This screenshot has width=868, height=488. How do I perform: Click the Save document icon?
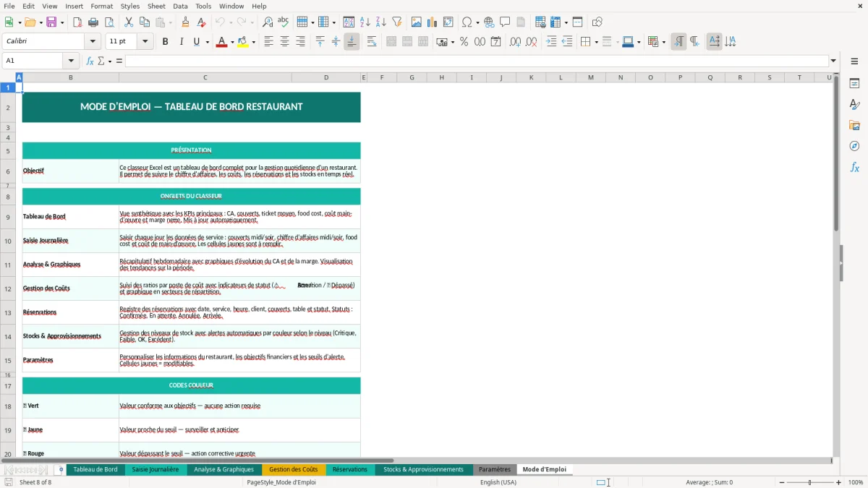click(51, 22)
